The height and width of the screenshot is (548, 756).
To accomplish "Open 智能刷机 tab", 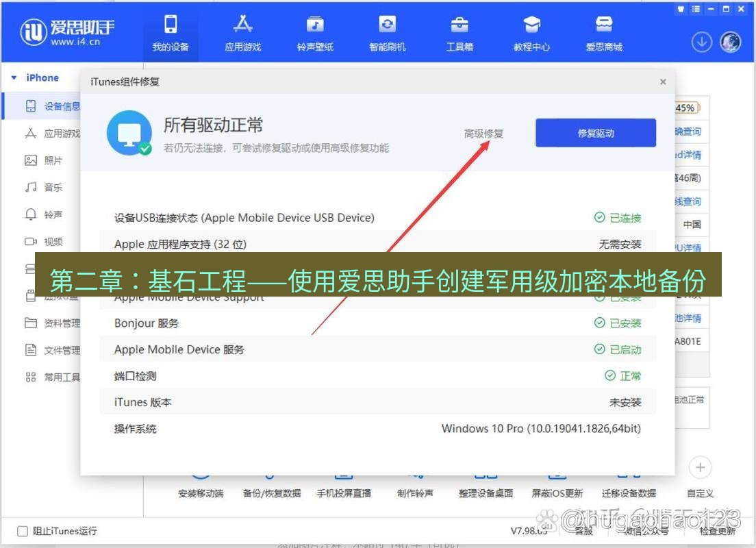I will [387, 33].
